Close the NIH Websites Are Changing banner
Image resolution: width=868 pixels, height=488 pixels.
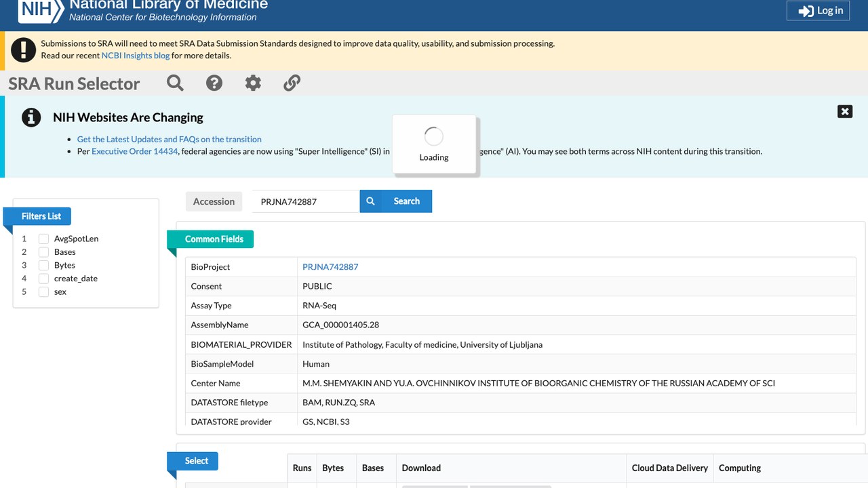click(845, 111)
